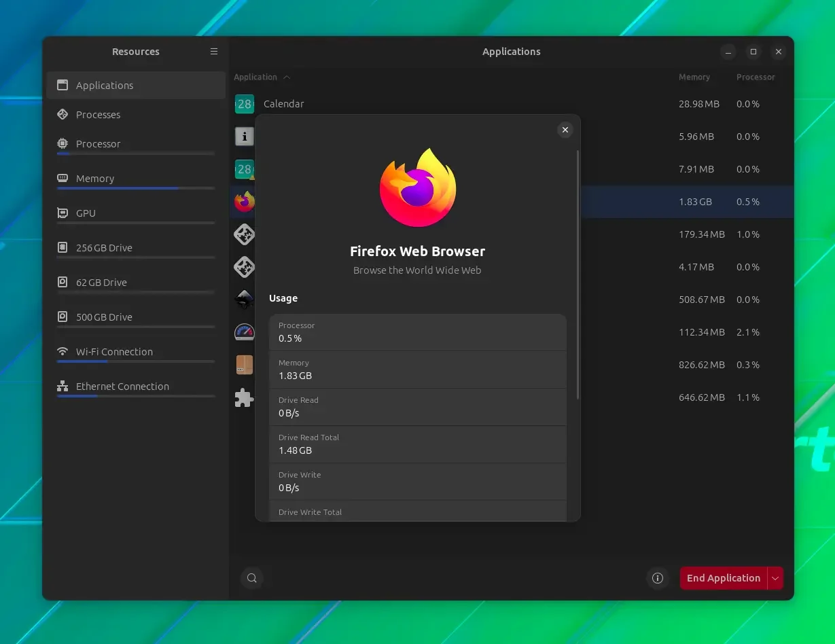Click the Processor chip icon in the sidebar
The image size is (835, 644).
pos(63,144)
